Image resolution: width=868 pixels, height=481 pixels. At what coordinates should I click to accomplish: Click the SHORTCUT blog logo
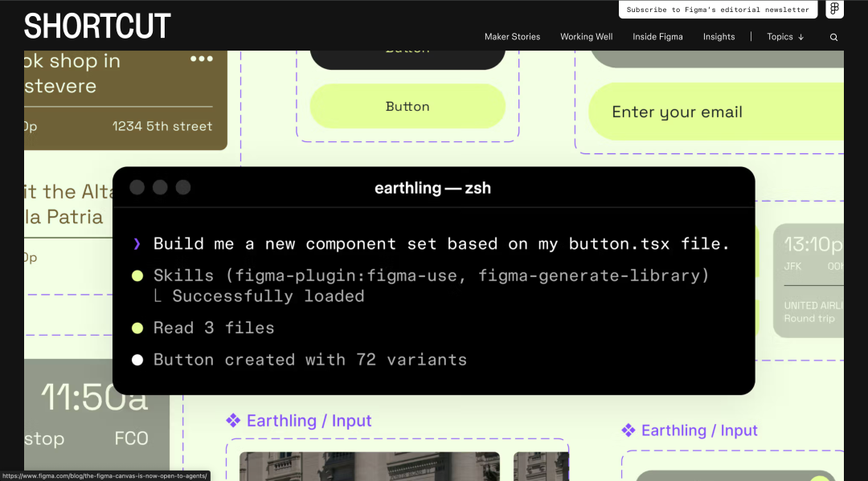click(x=97, y=26)
